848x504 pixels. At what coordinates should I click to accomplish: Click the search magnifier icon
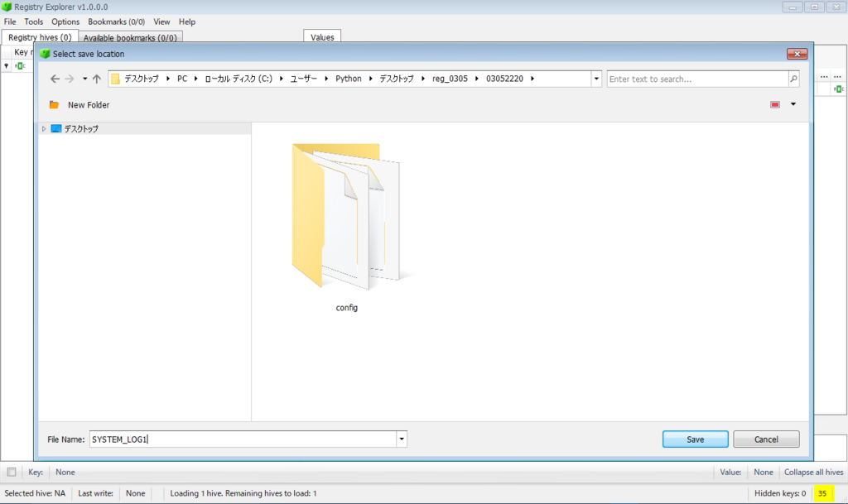(x=793, y=79)
